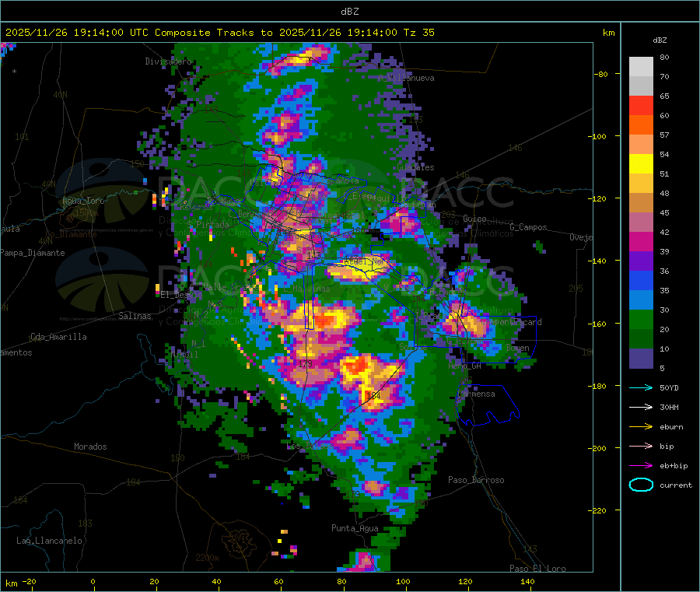Select the dark orange swatch below red
The width and height of the screenshot is (700, 592).
tap(641, 125)
